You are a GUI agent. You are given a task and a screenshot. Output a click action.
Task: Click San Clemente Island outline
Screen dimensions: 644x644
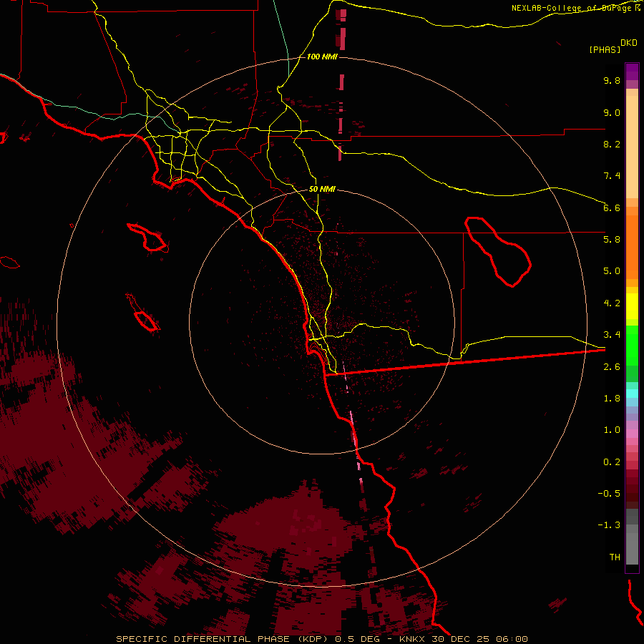pyautogui.click(x=143, y=313)
